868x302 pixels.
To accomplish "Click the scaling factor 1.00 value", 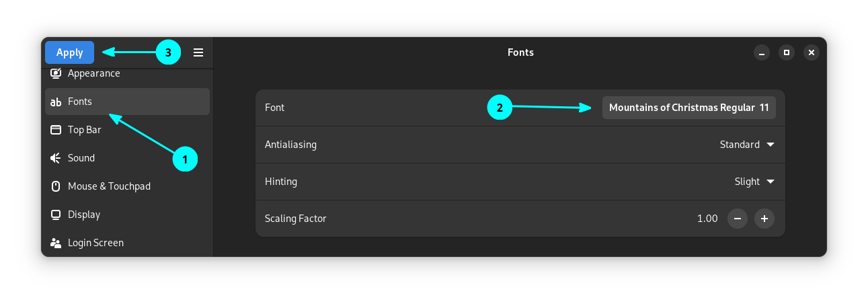I will click(707, 219).
